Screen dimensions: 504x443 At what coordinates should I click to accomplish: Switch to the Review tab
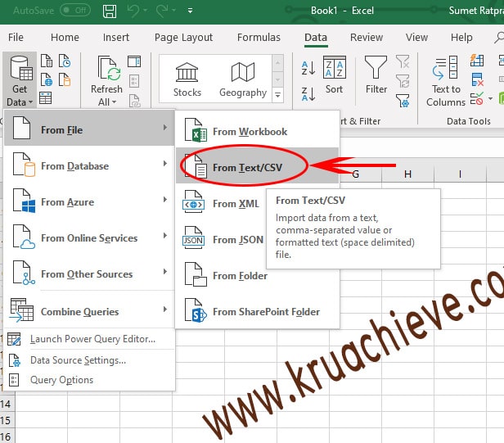coord(367,38)
